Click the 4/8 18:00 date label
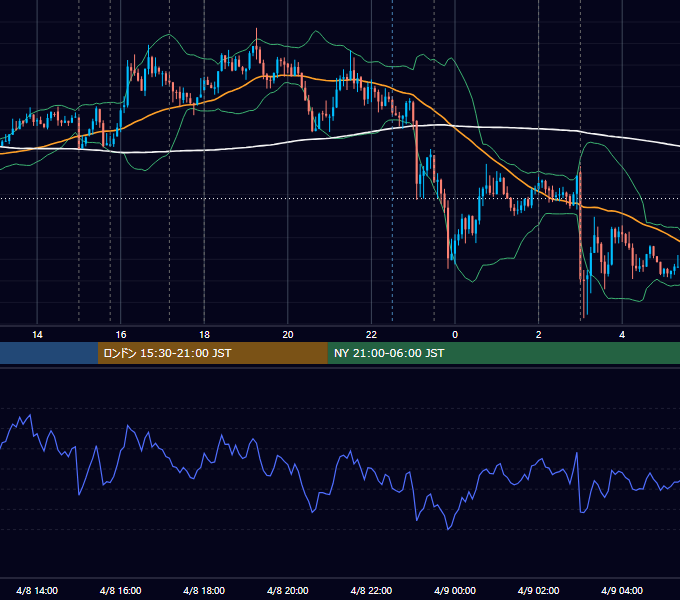 204,590
